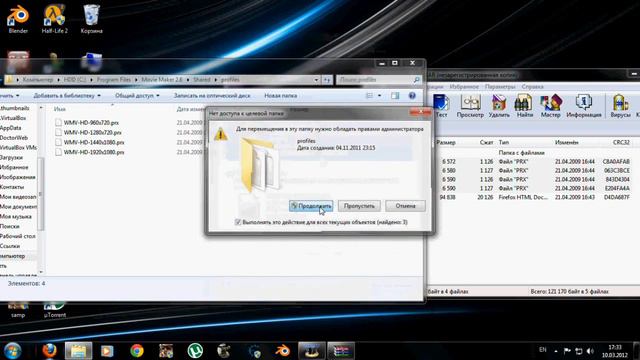Open Windows Explorer taskbar icon
The height and width of the screenshot is (360, 640).
(x=78, y=351)
